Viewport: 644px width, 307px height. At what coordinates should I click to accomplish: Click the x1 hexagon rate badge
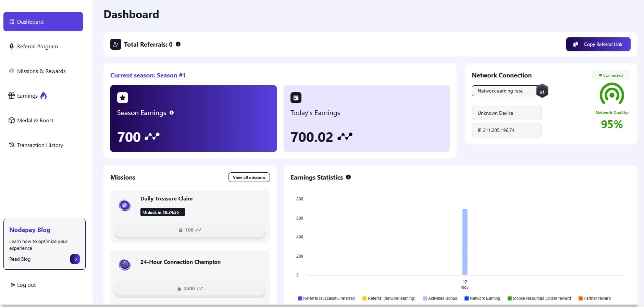[x=542, y=91]
